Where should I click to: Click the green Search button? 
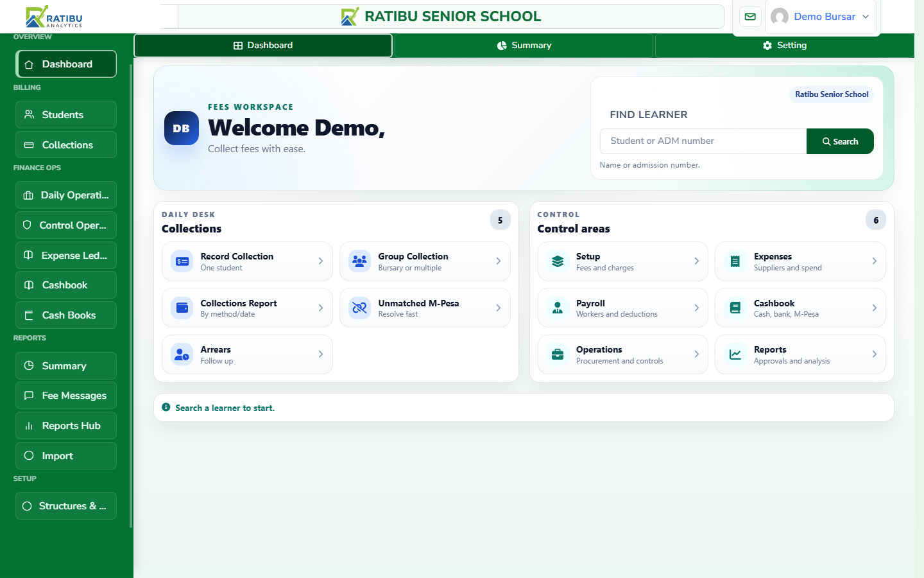(x=840, y=141)
